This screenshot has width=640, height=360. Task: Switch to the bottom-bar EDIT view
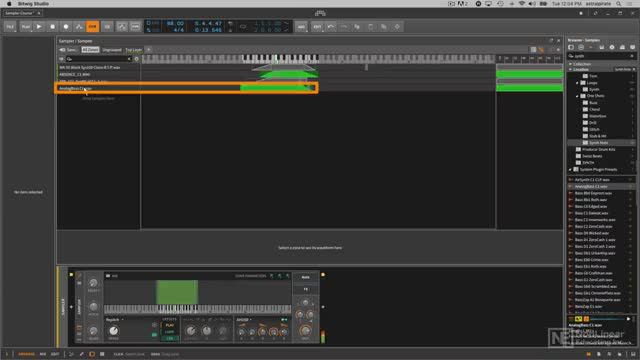pyautogui.click(x=55, y=354)
